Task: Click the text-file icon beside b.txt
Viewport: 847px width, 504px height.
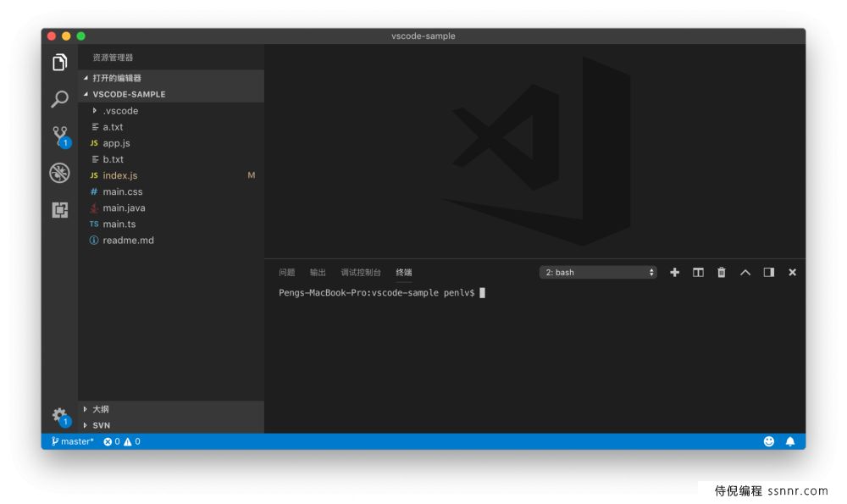Action: [95, 159]
